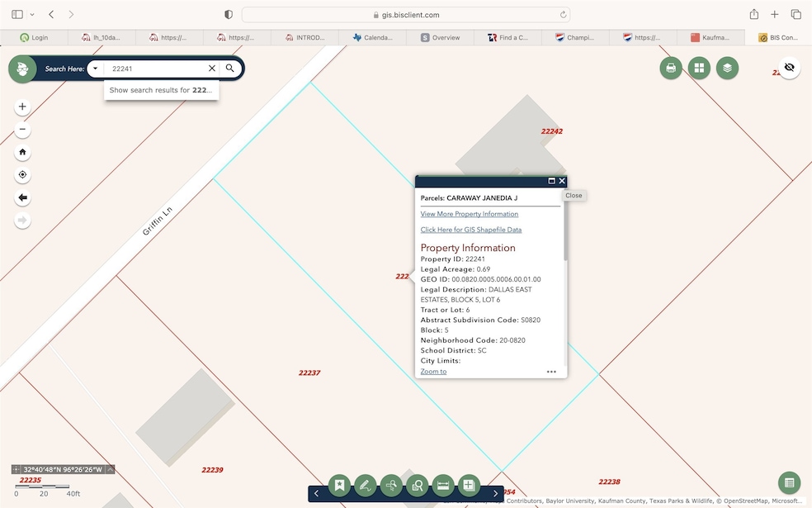Toggle the hide-widgets eye icon
The image size is (812, 508).
[789, 68]
